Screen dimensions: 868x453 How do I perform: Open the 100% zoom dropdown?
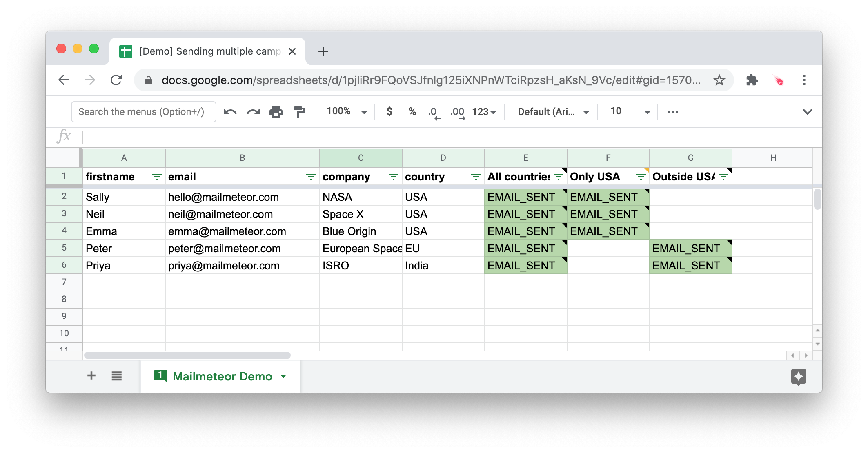[347, 111]
